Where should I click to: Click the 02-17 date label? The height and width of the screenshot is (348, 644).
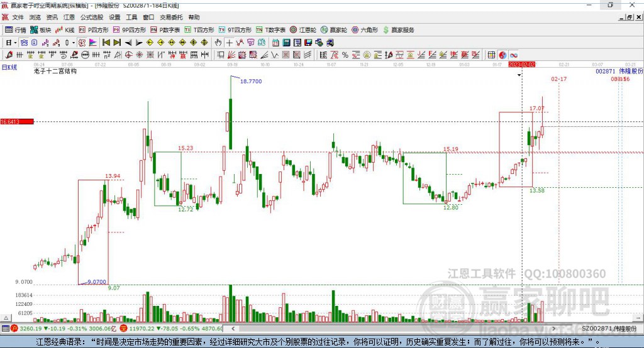tap(558, 79)
